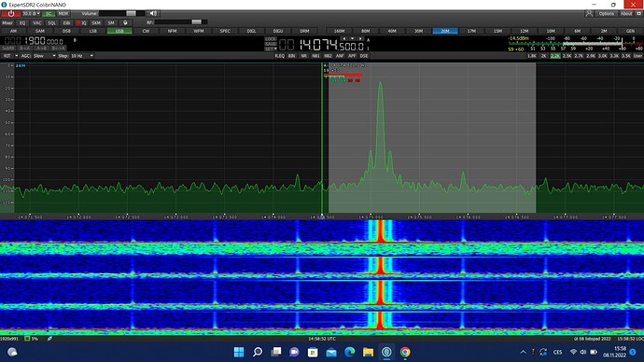Mute audio with the speaker icon
The width and height of the screenshot is (644, 362).
click(x=153, y=14)
